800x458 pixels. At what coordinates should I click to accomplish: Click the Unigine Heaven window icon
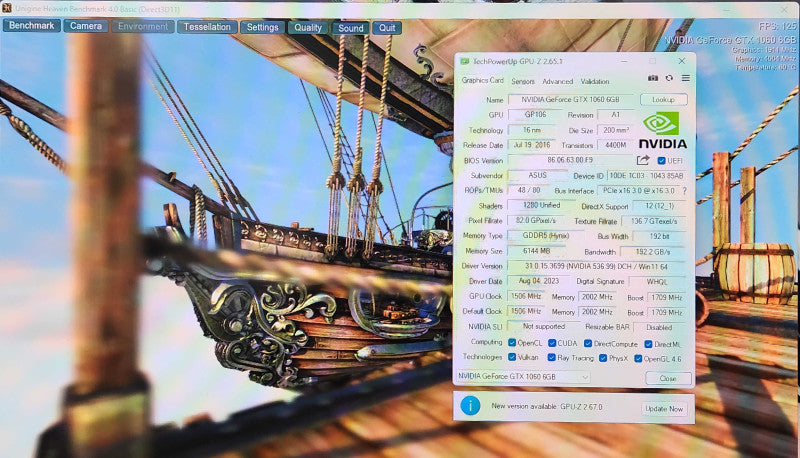point(7,8)
